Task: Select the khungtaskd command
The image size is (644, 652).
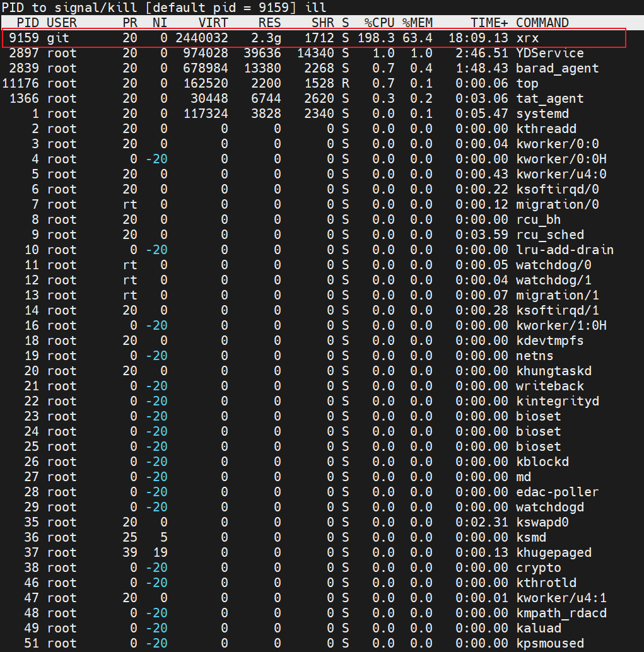Action: (553, 371)
